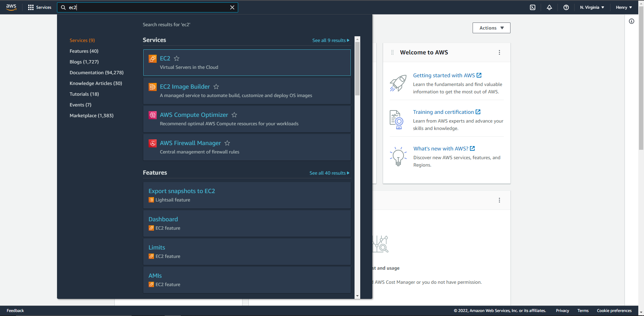644x316 pixels.
Task: Open CloudShell from the top bar
Action: [533, 7]
